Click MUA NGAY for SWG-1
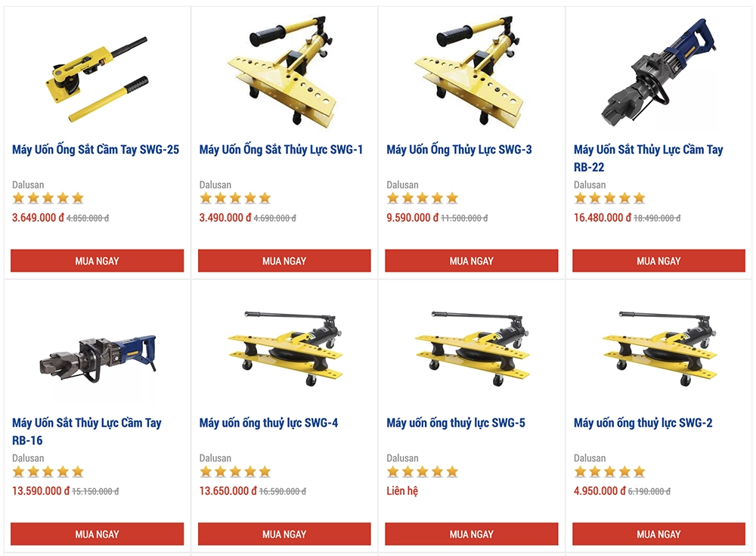This screenshot has width=756, height=556. (x=284, y=261)
